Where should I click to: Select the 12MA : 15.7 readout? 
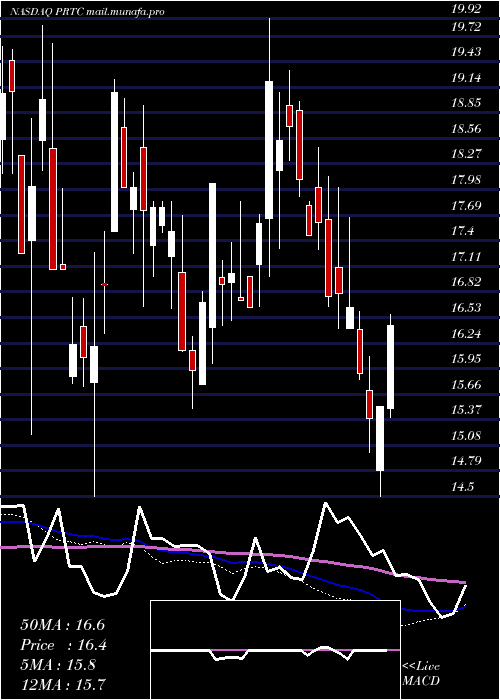[x=62, y=684]
